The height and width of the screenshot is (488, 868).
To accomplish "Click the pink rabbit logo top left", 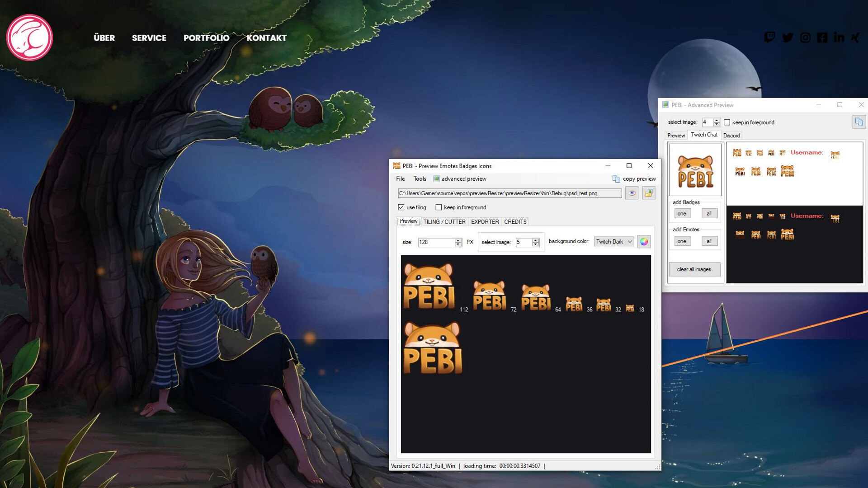I will [29, 36].
